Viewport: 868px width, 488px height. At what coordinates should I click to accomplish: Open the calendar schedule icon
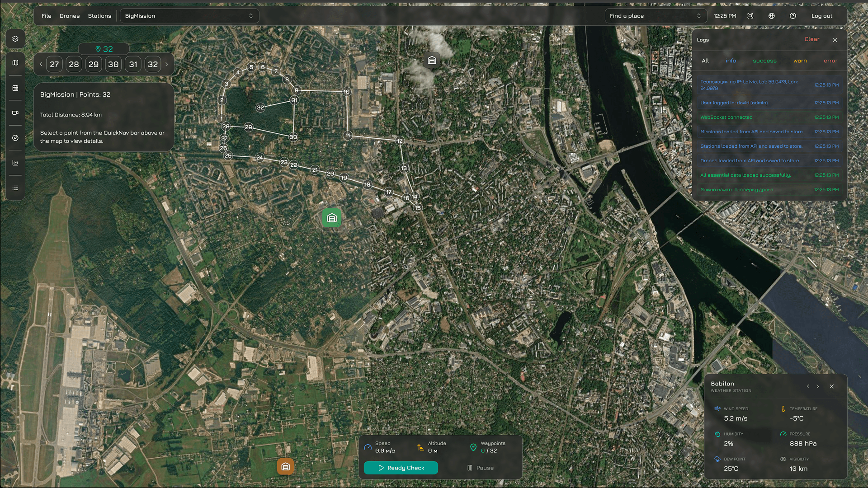(x=15, y=88)
